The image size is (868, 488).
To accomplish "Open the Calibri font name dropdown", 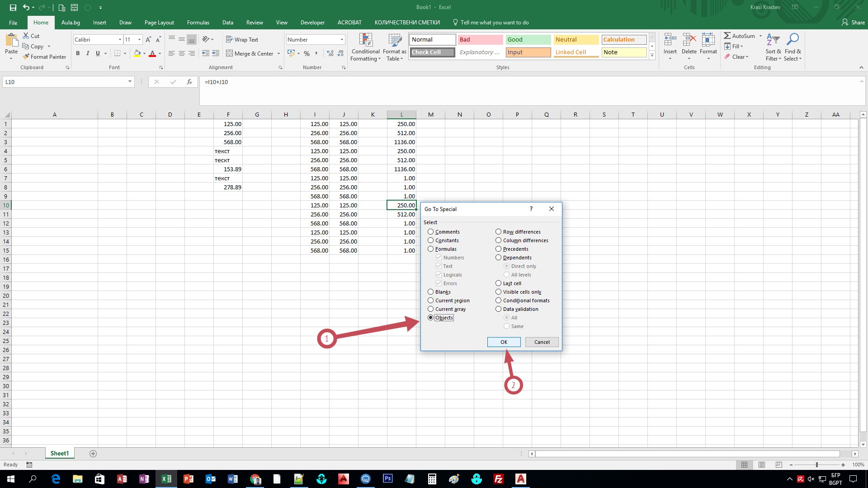I will pos(120,40).
